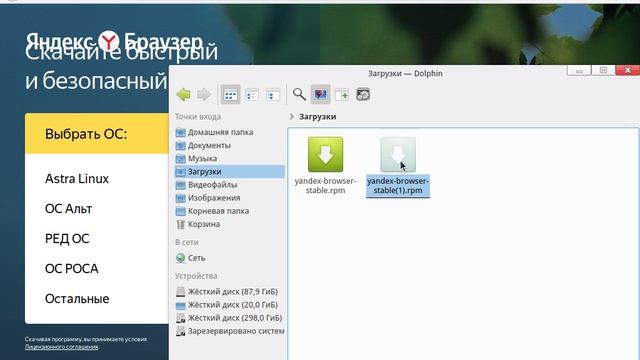640x360 pixels.
Task: Toggle the preview button in Dolphin toolbar
Action: (x=320, y=95)
